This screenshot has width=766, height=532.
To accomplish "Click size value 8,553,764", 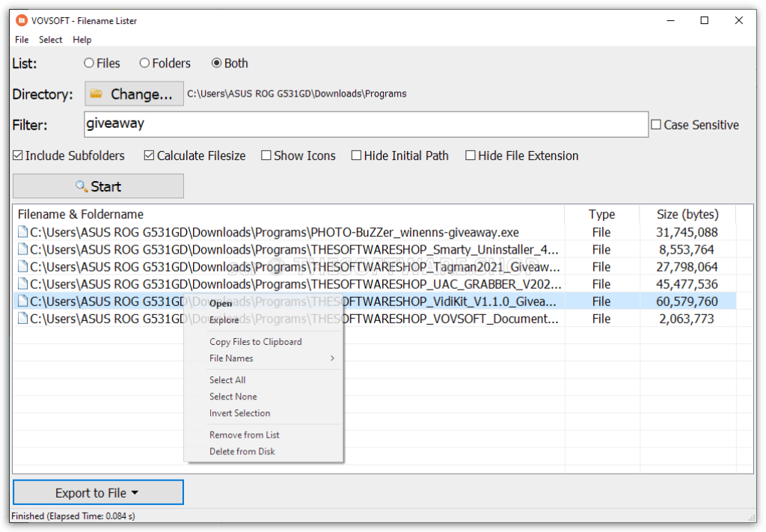I will (x=687, y=249).
